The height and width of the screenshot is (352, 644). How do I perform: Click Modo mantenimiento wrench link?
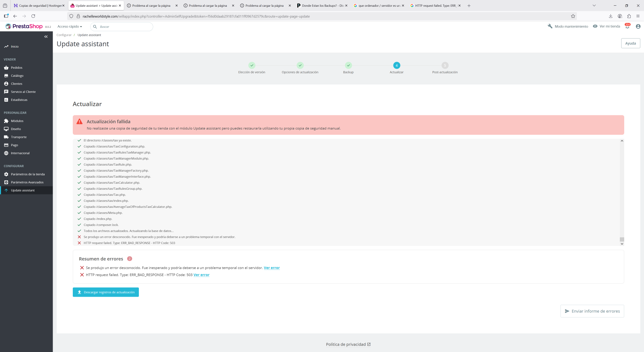tap(568, 26)
